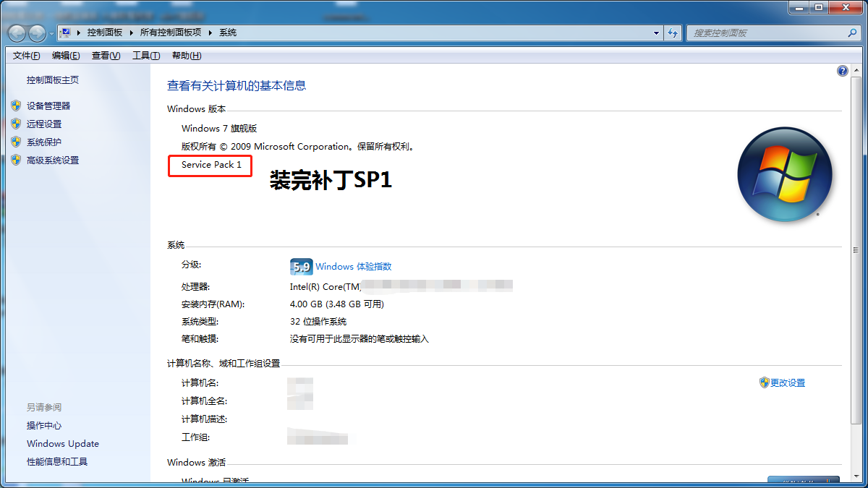Click the 控制面板 breadcrumb

[104, 33]
